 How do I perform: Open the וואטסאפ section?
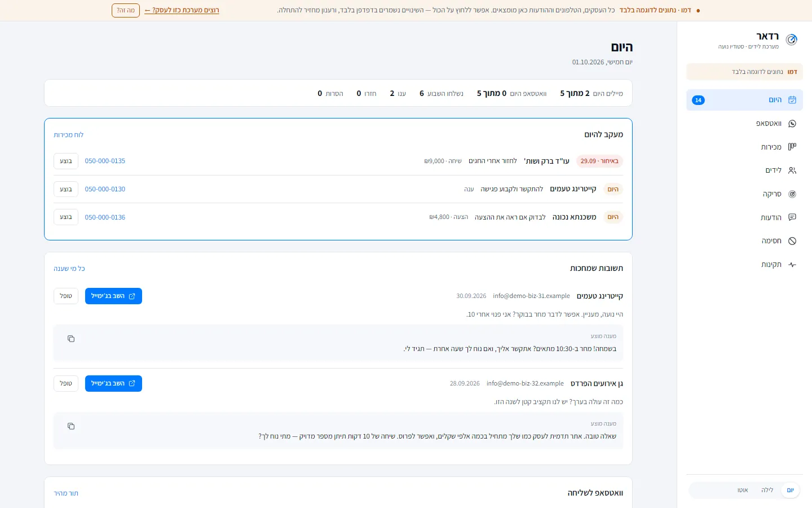pos(744,124)
